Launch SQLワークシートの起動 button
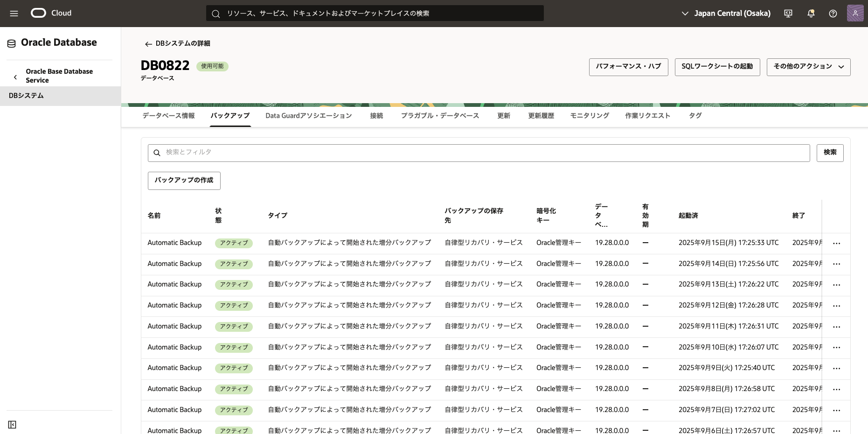The image size is (868, 434). (x=717, y=67)
